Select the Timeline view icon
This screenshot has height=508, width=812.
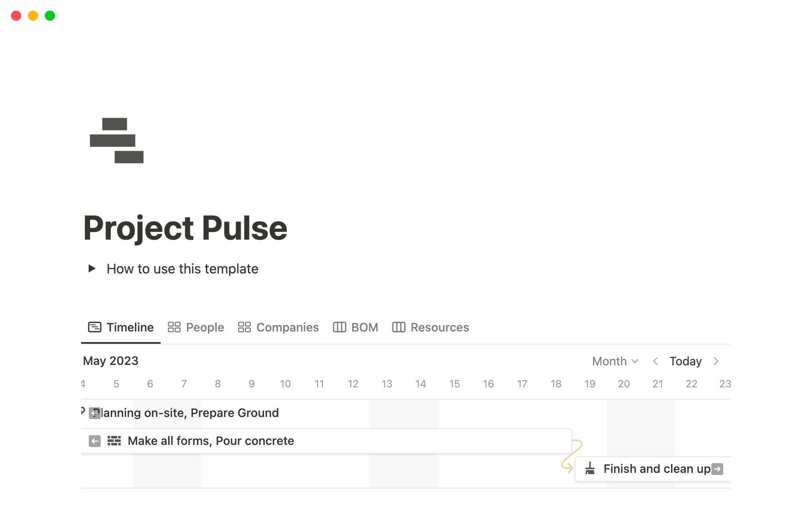tap(94, 327)
